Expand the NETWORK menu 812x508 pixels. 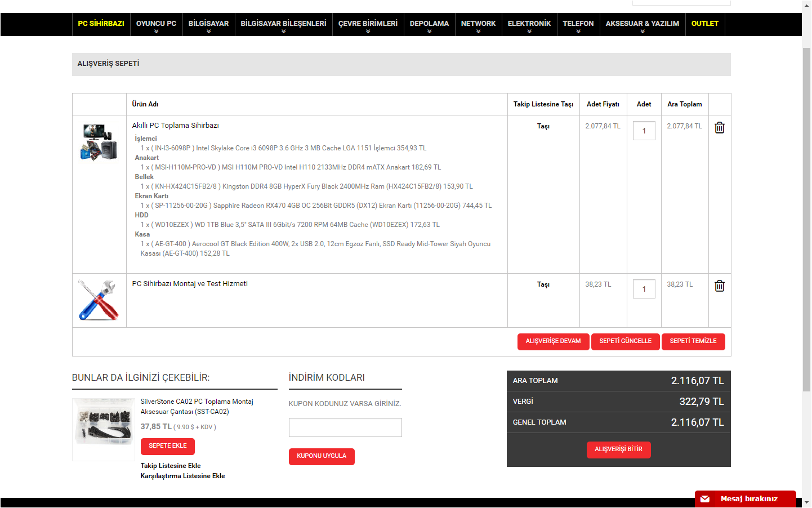478,25
